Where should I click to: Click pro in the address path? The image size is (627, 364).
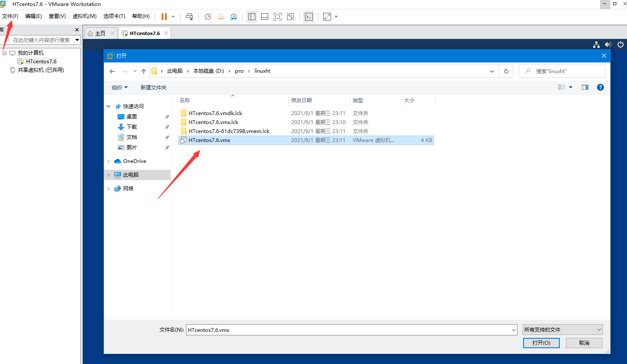pyautogui.click(x=239, y=71)
